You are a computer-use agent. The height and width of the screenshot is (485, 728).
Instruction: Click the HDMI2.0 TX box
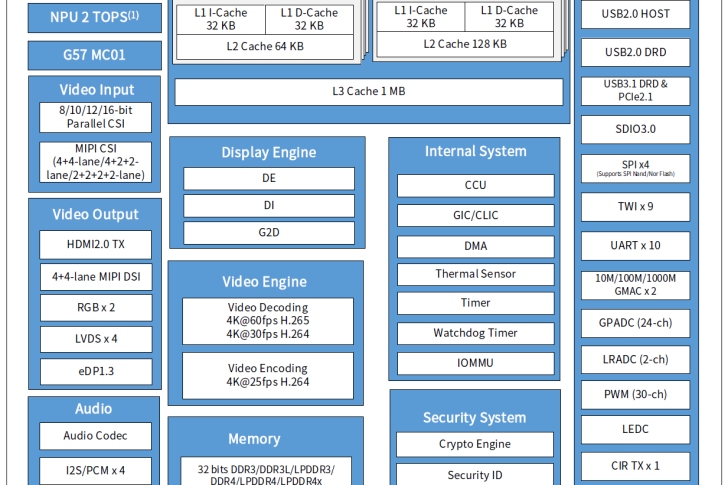(96, 245)
